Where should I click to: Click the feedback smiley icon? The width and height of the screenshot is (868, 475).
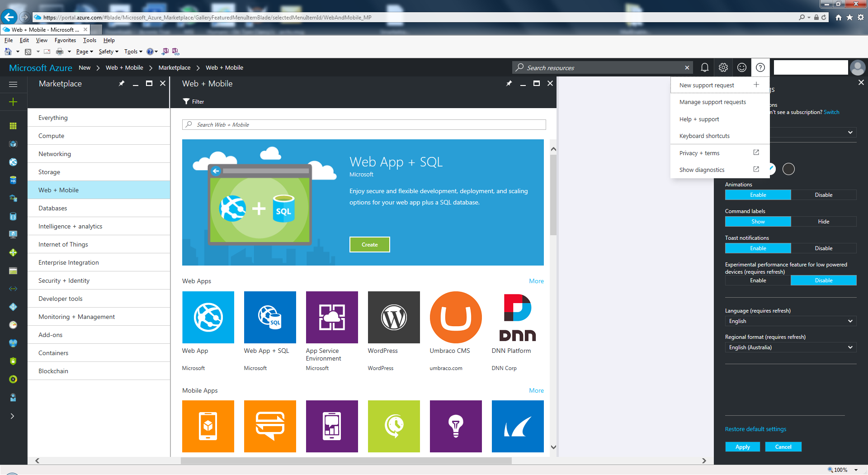(x=742, y=67)
